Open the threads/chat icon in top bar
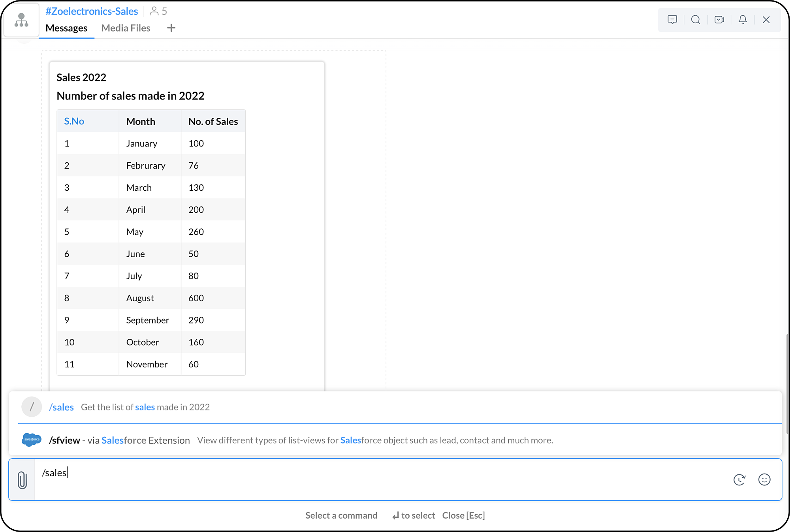This screenshot has height=532, width=790. coord(672,20)
